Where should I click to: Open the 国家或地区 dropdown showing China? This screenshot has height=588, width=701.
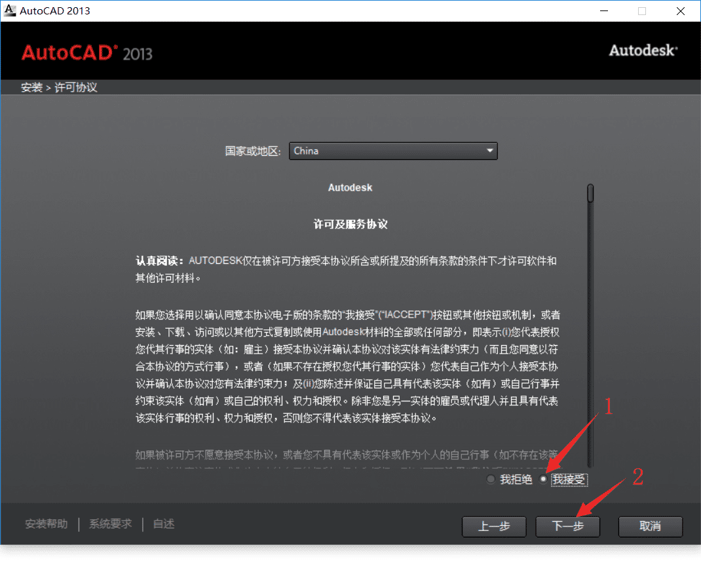(x=393, y=151)
